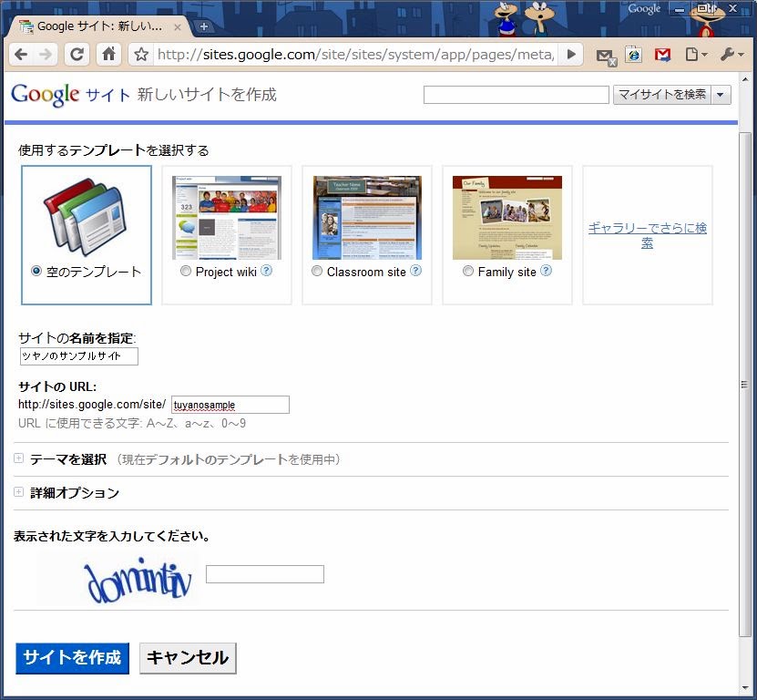
Task: Pick the Family site template radio button
Action: tap(468, 272)
